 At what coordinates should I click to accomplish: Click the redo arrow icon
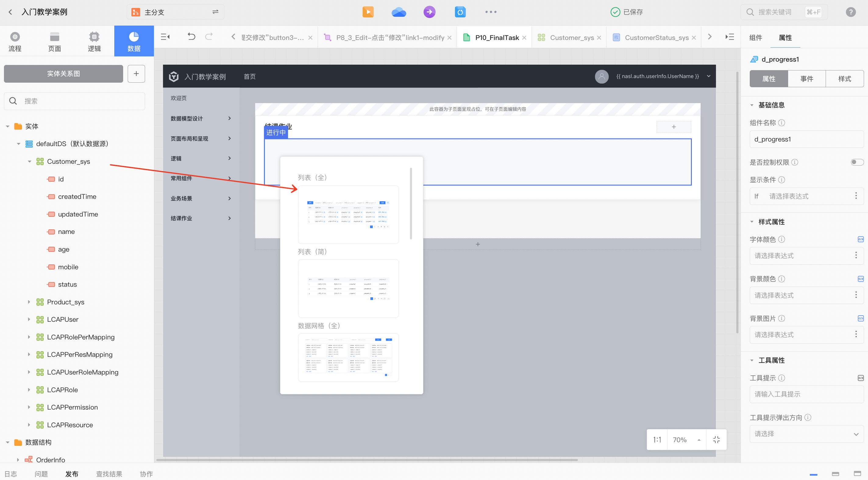(209, 37)
